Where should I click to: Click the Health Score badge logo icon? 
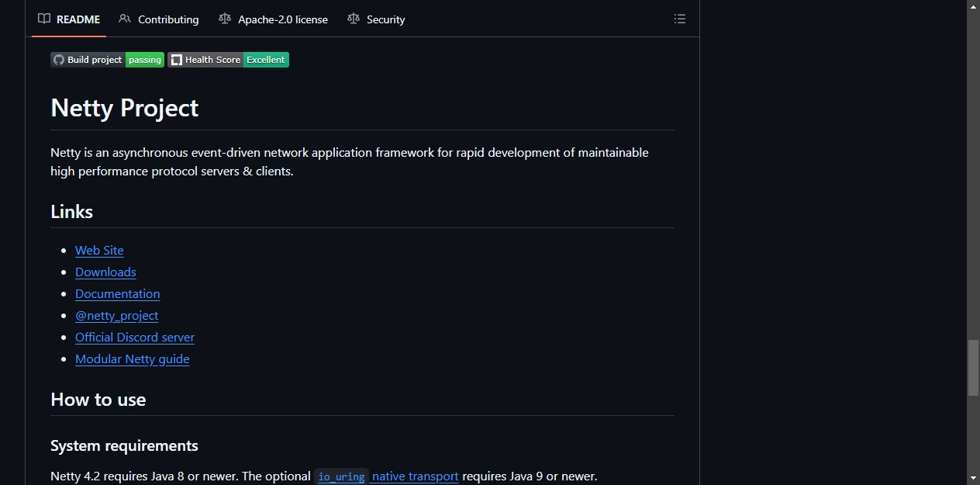coord(176,60)
